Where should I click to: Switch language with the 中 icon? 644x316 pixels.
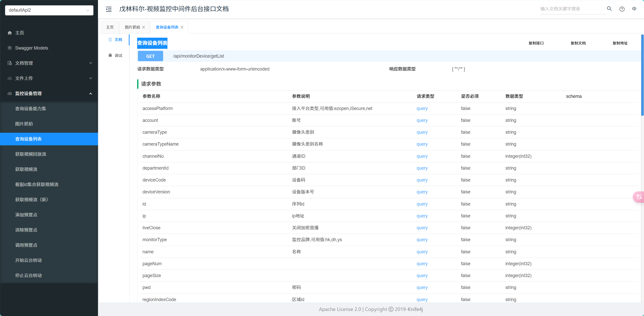click(x=634, y=9)
